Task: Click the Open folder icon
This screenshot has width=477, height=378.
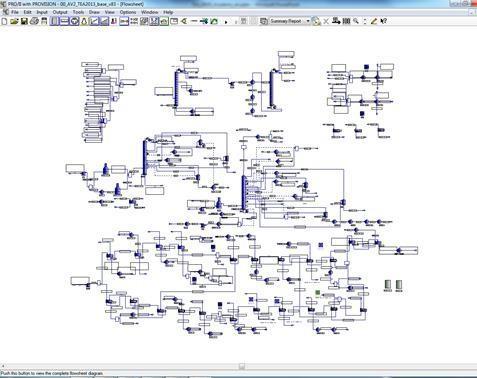Action: (14, 21)
